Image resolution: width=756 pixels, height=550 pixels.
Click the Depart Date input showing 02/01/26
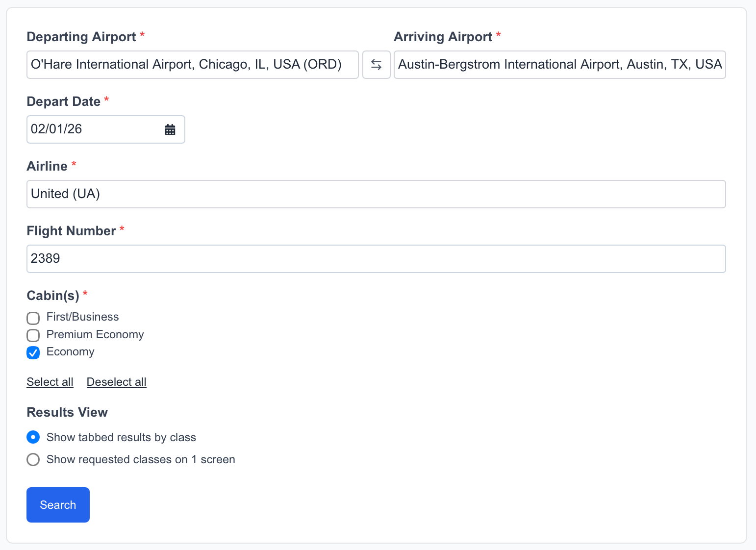coord(93,129)
